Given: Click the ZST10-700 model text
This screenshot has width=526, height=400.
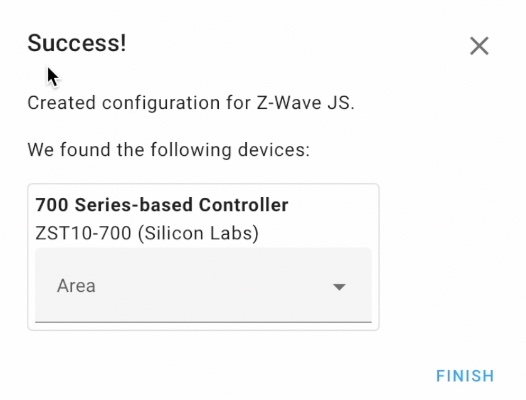Looking at the screenshot, I should point(83,233).
